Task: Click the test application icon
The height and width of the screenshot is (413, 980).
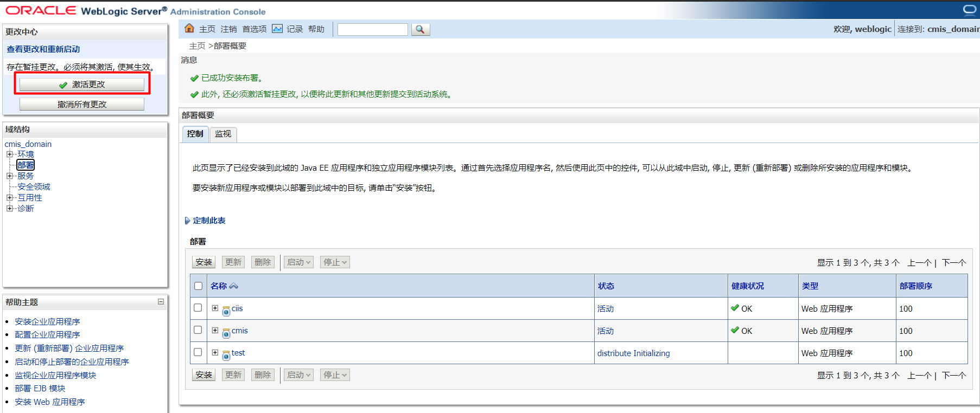Action: 226,356
